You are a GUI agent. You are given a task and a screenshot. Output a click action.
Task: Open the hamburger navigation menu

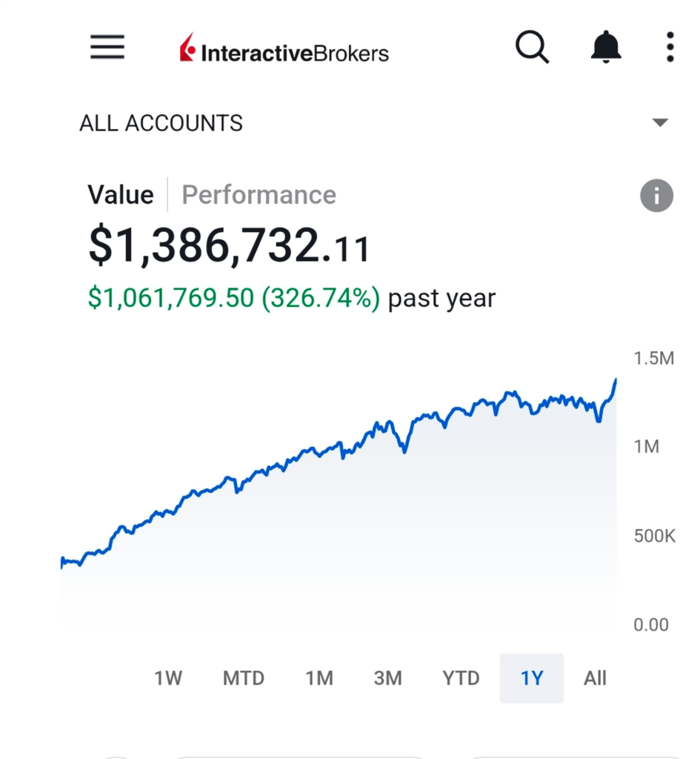pos(107,48)
